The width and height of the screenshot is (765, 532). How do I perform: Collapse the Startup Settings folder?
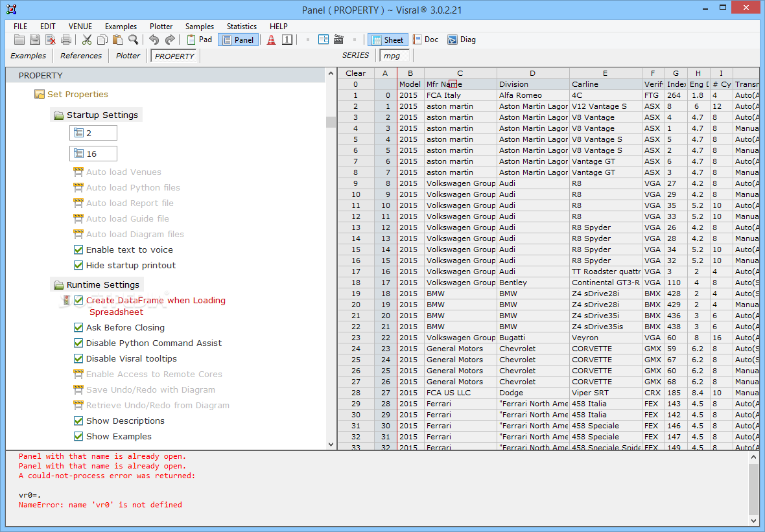58,115
